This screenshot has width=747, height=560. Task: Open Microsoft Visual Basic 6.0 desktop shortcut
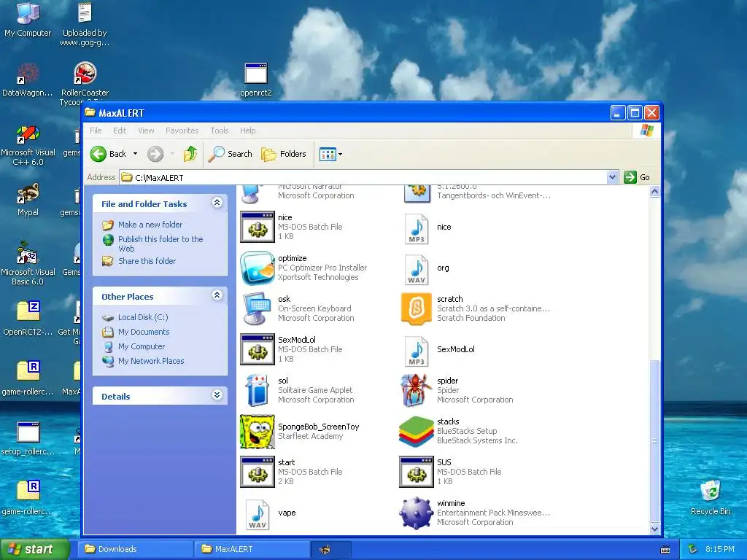pyautogui.click(x=28, y=264)
